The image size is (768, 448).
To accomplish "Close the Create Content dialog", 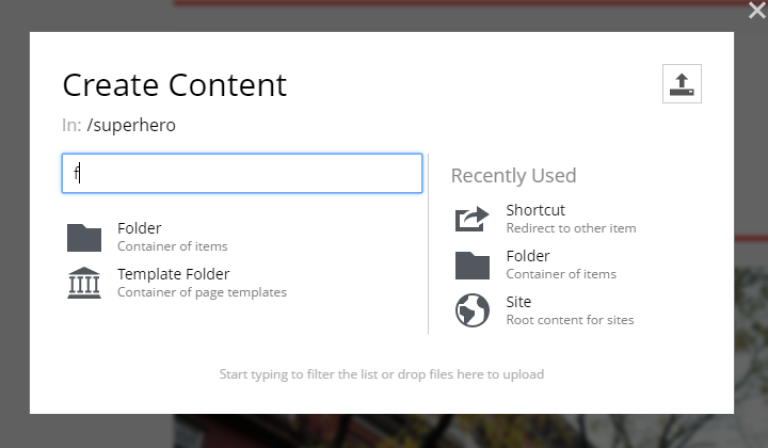I will click(x=757, y=10).
